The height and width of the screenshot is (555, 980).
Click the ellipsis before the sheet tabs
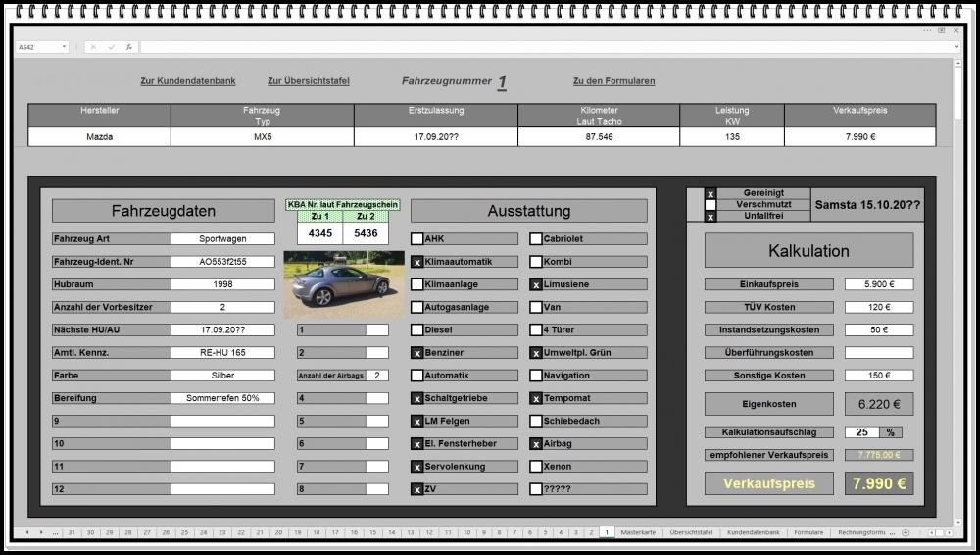[x=55, y=532]
